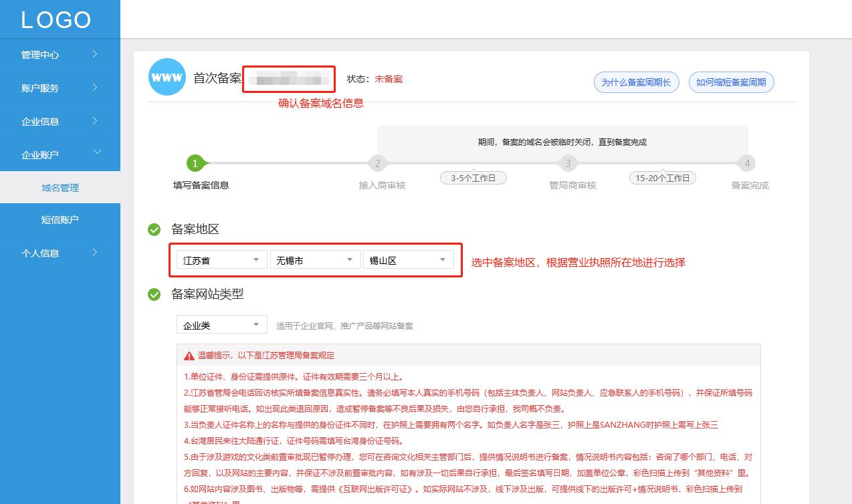Click the WWW globe icon beside 首次备案
Viewport: 852px width, 504px height.
(x=167, y=77)
